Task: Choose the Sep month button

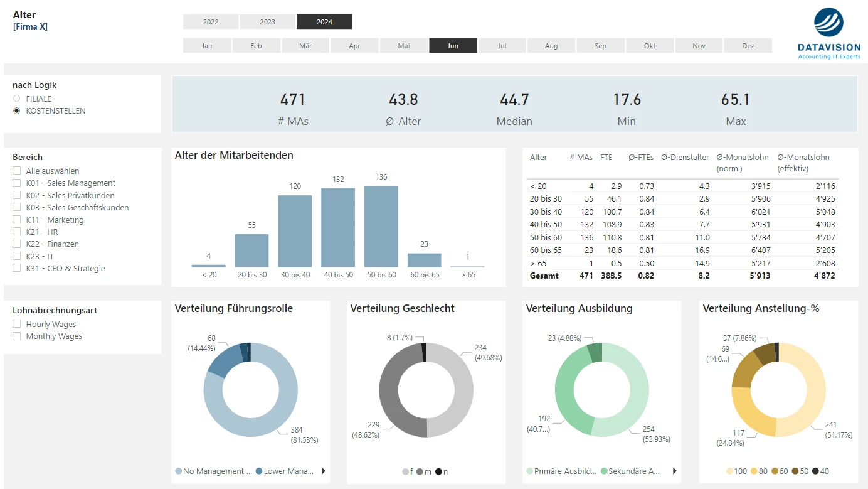Action: tap(600, 46)
